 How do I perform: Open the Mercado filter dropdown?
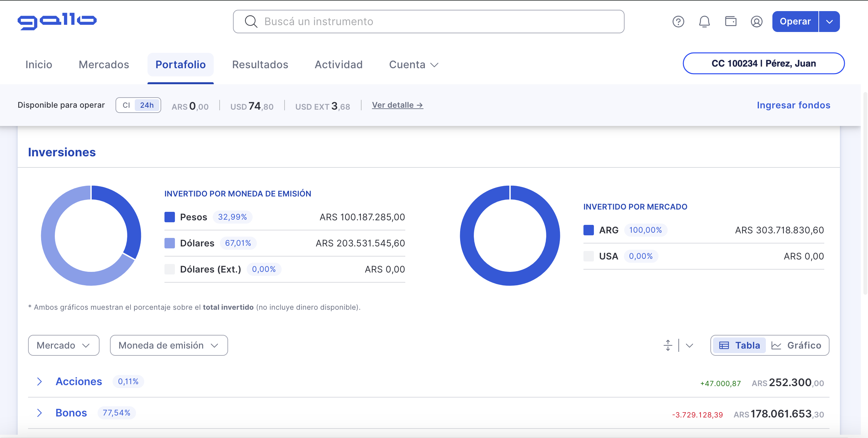click(x=64, y=345)
